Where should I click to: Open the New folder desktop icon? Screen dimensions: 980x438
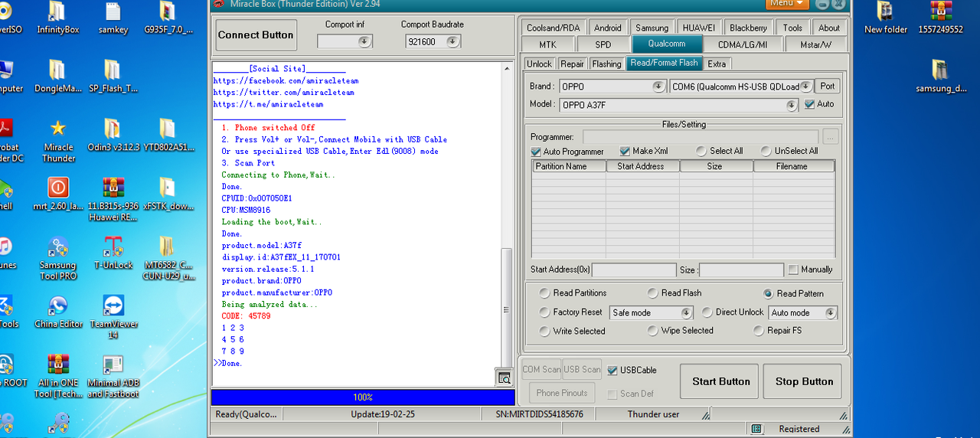[x=885, y=18]
